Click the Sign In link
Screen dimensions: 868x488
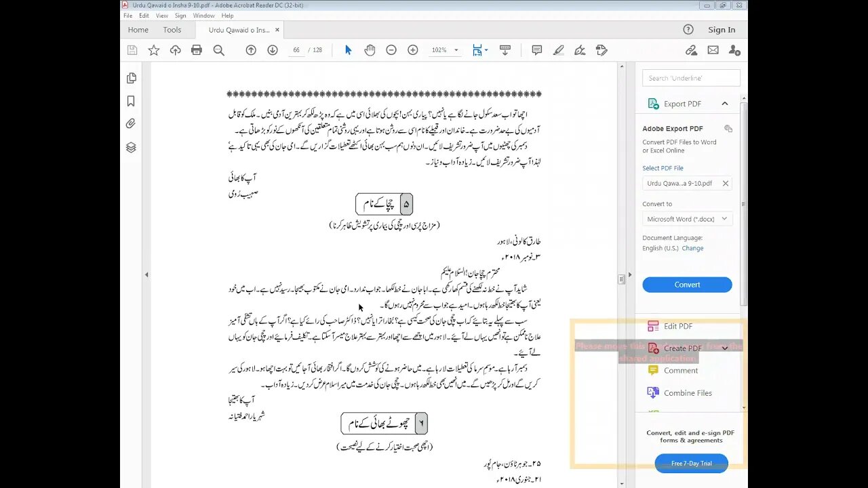(x=722, y=30)
